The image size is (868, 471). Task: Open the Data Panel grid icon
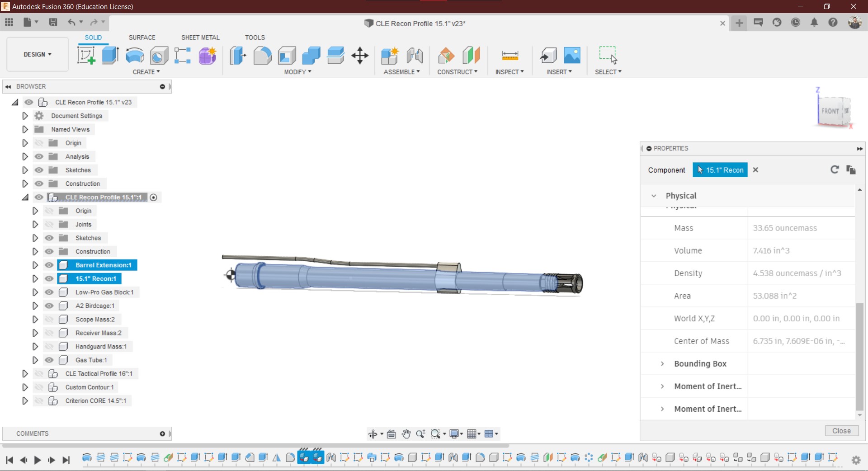pyautogui.click(x=9, y=22)
